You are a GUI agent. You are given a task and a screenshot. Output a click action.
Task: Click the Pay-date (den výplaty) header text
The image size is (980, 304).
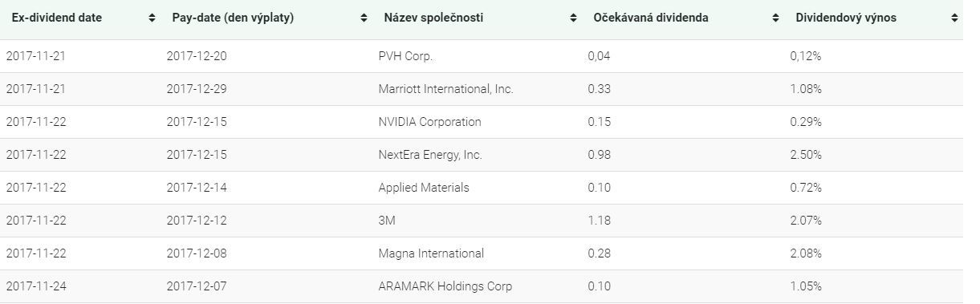[233, 18]
